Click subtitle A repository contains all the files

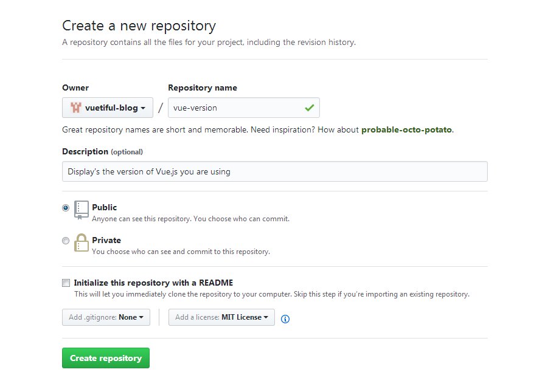[x=209, y=42]
